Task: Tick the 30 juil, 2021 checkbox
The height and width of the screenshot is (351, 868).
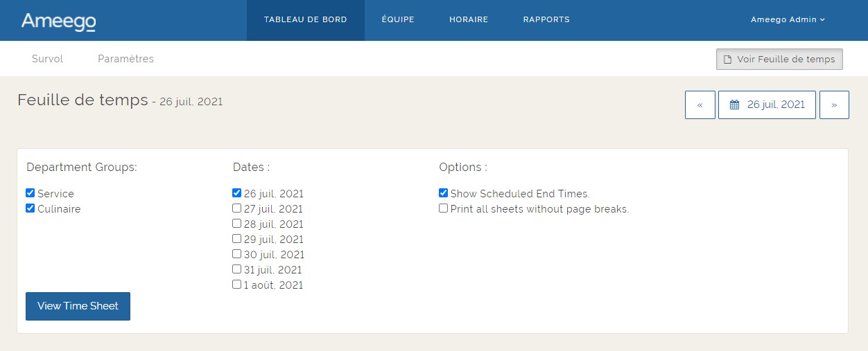Action: tap(237, 254)
